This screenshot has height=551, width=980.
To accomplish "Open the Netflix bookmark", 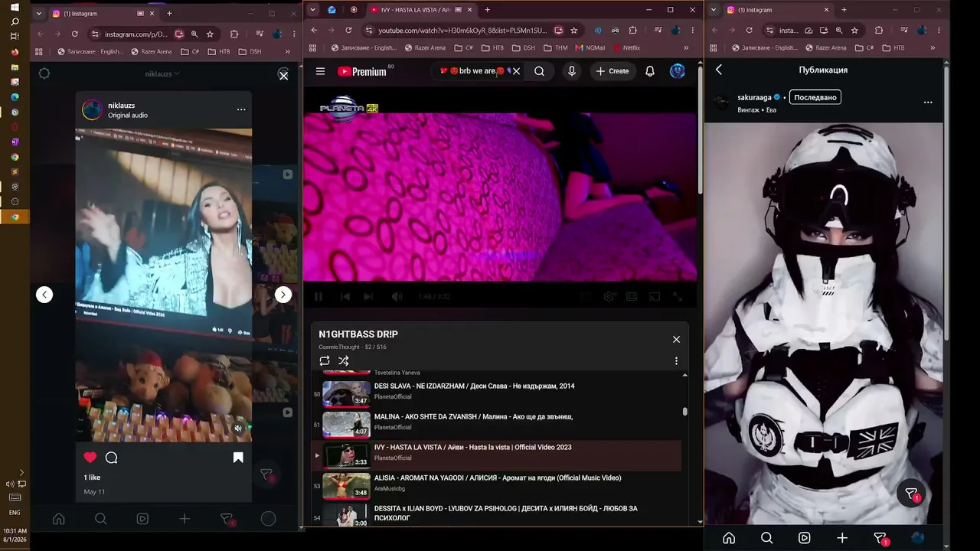I will pyautogui.click(x=626, y=47).
